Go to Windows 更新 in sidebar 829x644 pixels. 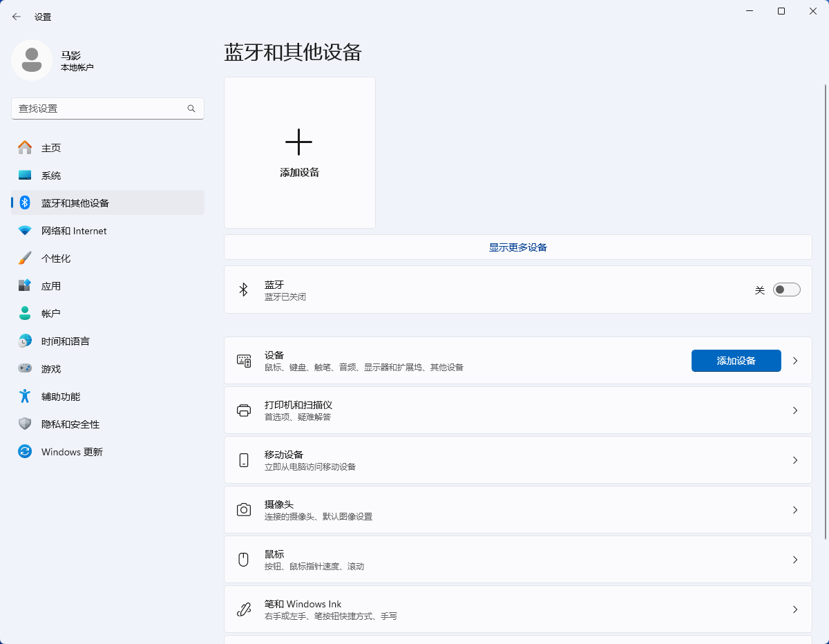(72, 452)
